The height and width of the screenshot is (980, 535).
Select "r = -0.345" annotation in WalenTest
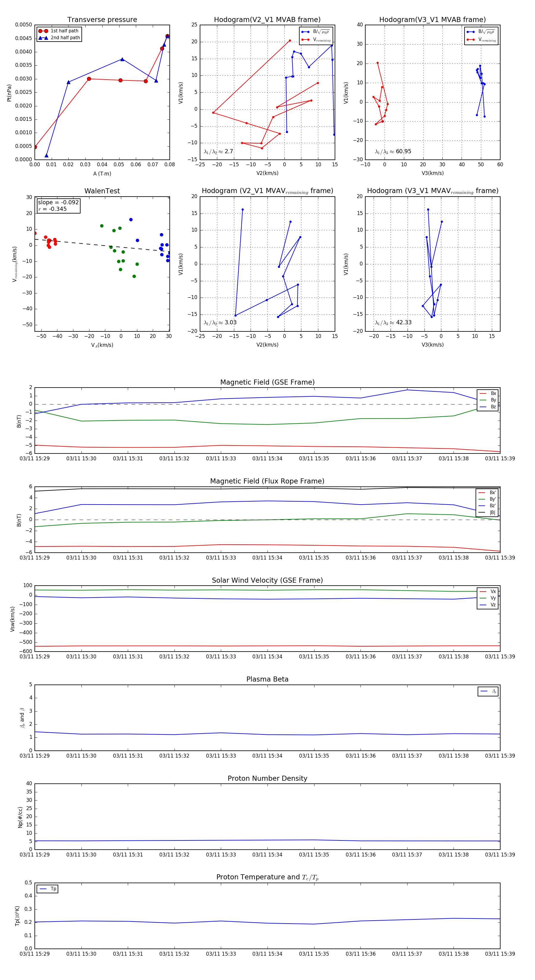[53, 209]
